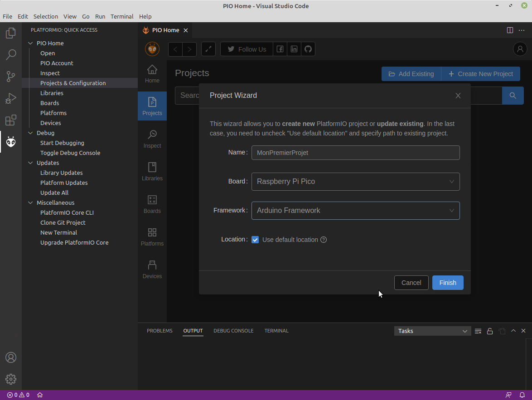This screenshot has width=532, height=400.
Task: Open the PIO account profile icon
Action: 520,49
